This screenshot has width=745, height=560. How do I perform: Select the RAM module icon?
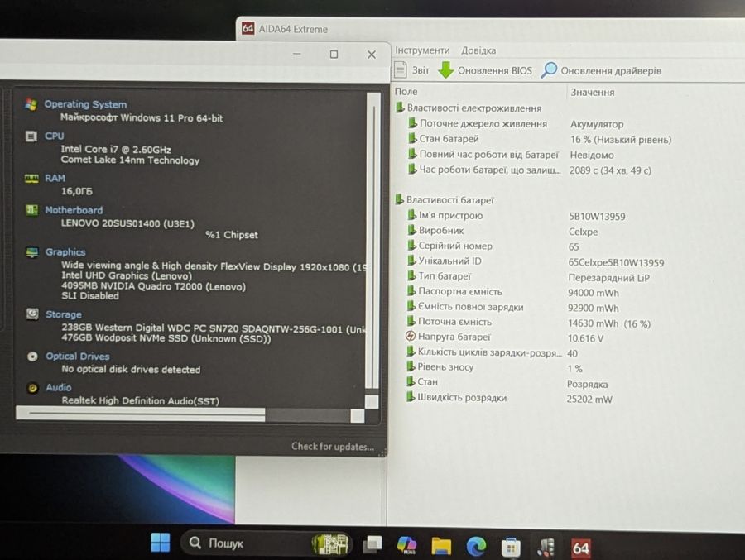(x=31, y=179)
